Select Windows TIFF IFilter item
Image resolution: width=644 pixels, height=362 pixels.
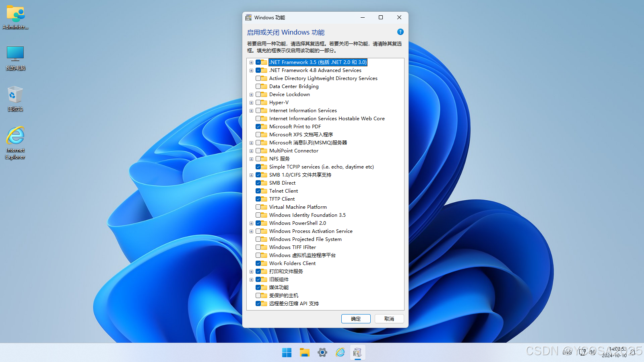tap(293, 247)
